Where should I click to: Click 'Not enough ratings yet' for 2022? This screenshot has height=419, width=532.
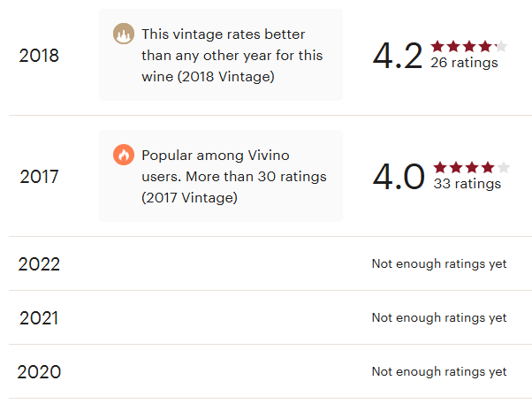tap(439, 264)
